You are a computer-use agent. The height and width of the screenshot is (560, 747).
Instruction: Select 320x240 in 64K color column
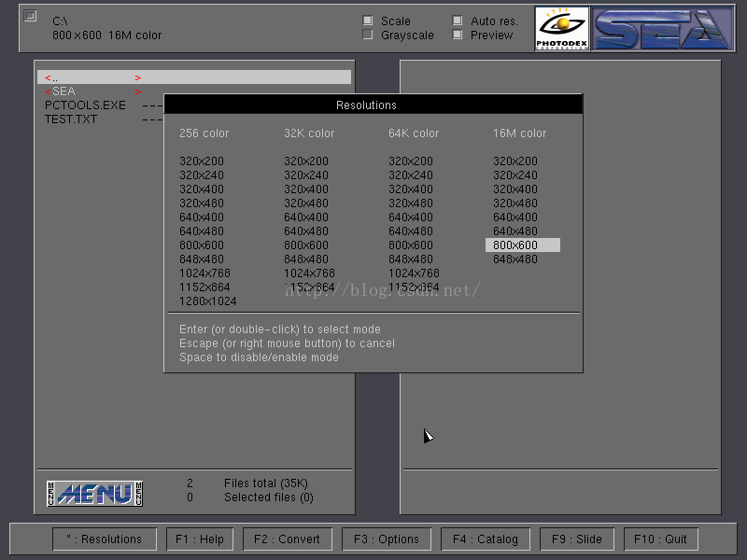click(x=411, y=175)
